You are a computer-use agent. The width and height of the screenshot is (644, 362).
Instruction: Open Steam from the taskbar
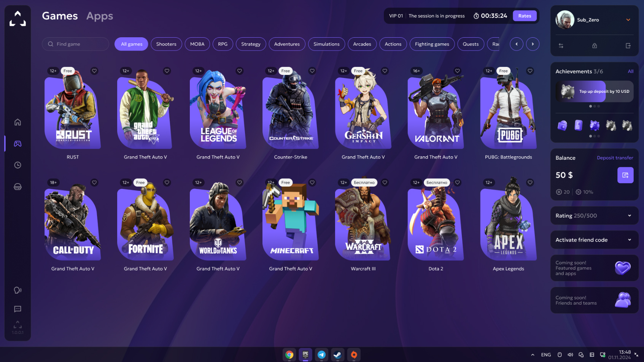[x=337, y=355]
